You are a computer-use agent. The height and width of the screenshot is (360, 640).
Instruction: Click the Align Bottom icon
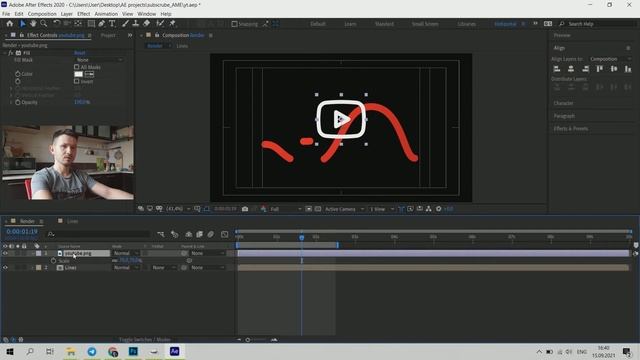tap(628, 69)
